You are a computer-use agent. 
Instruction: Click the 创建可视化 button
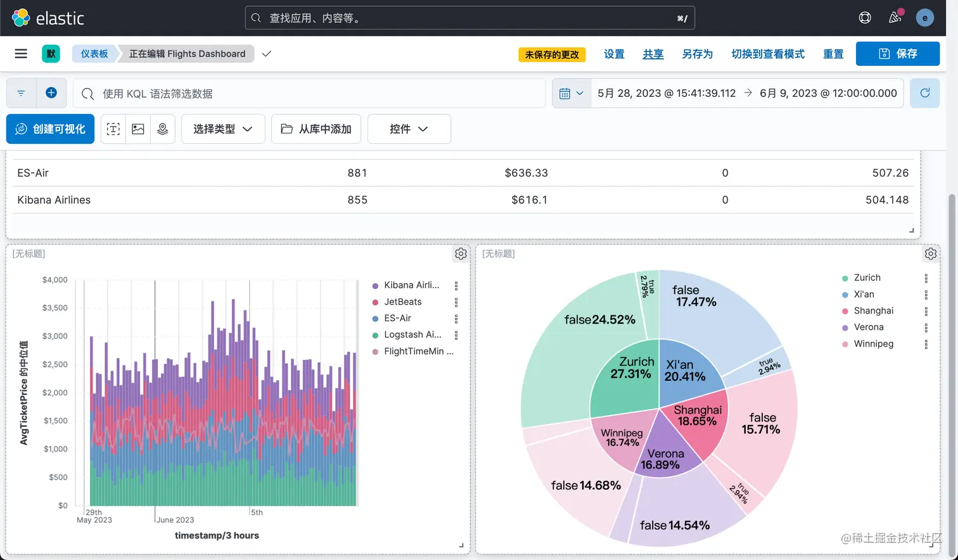pos(50,129)
